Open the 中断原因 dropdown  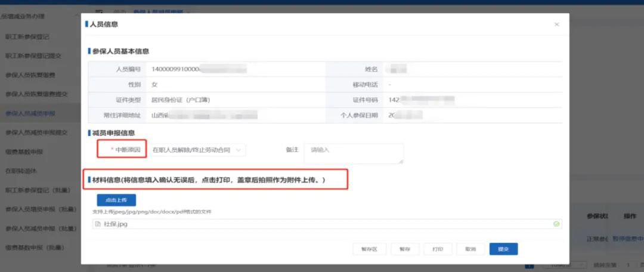(x=197, y=150)
